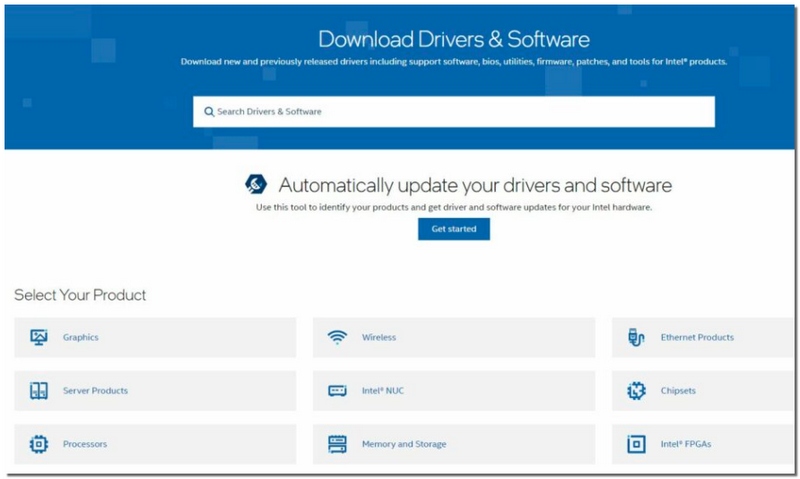The width and height of the screenshot is (800, 479).
Task: Open the Ethernet Products link
Action: 697,337
